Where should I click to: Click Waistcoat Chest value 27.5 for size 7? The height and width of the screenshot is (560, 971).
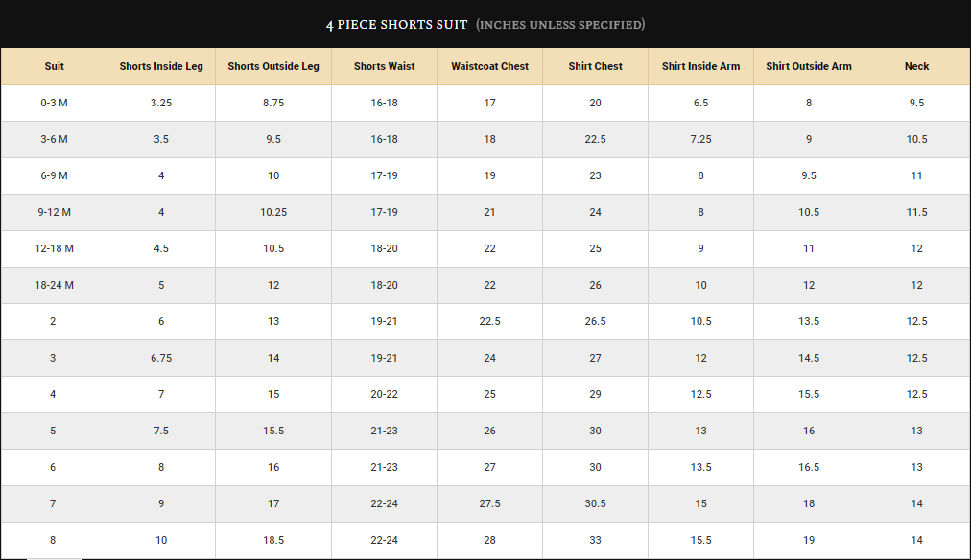pyautogui.click(x=489, y=503)
